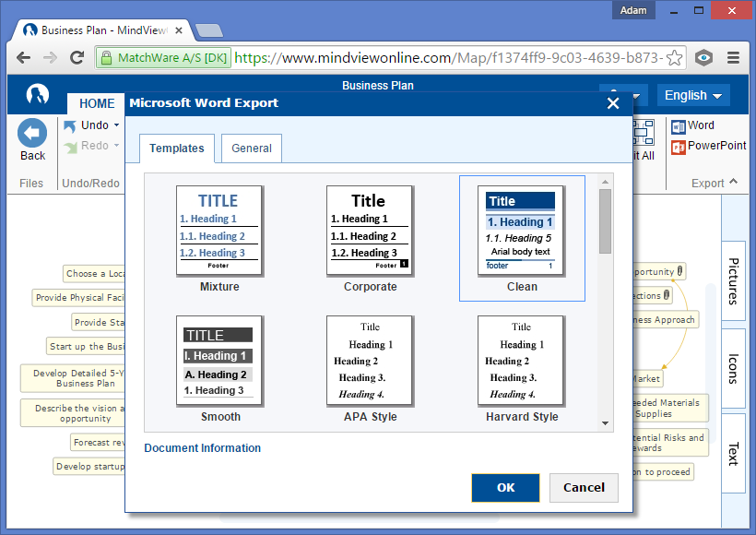756x535 pixels.
Task: Select the 'Provide Physical Faci' map node
Action: [x=78, y=298]
